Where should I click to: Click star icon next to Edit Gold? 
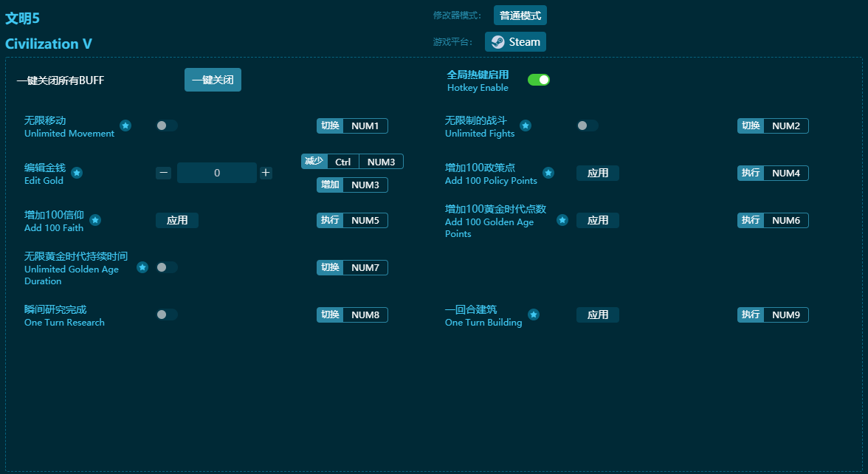click(77, 173)
